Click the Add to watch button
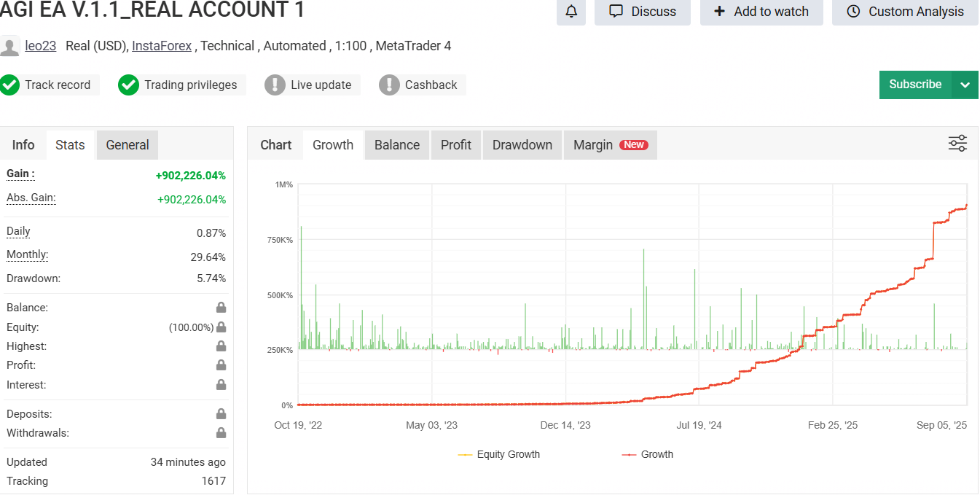 [761, 12]
